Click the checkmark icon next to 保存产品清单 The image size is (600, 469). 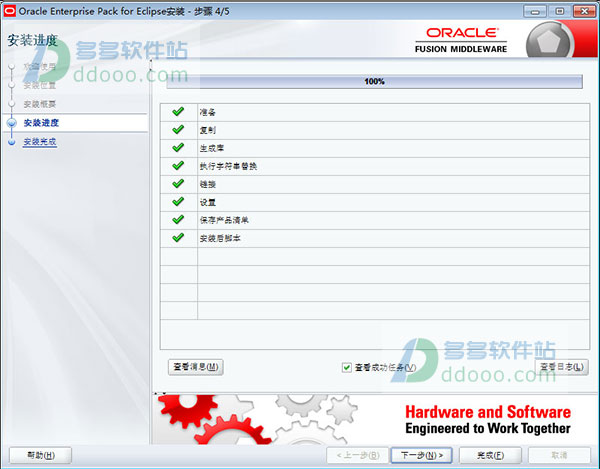click(x=178, y=220)
